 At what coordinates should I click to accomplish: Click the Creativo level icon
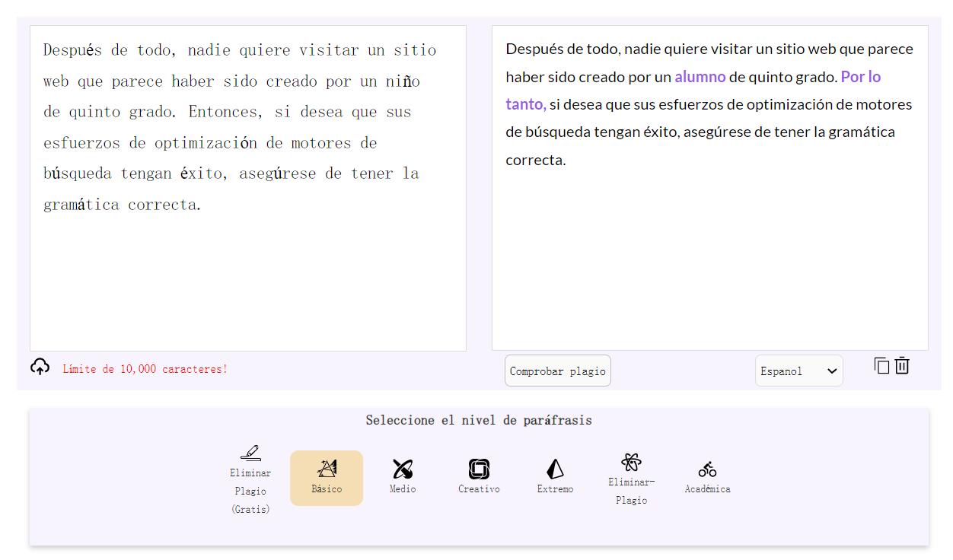pos(479,468)
